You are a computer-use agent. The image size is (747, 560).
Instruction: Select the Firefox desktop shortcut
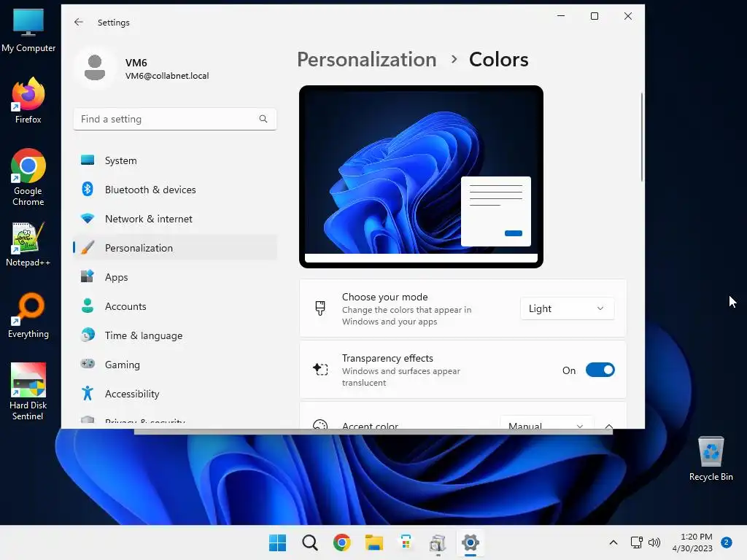(x=28, y=101)
